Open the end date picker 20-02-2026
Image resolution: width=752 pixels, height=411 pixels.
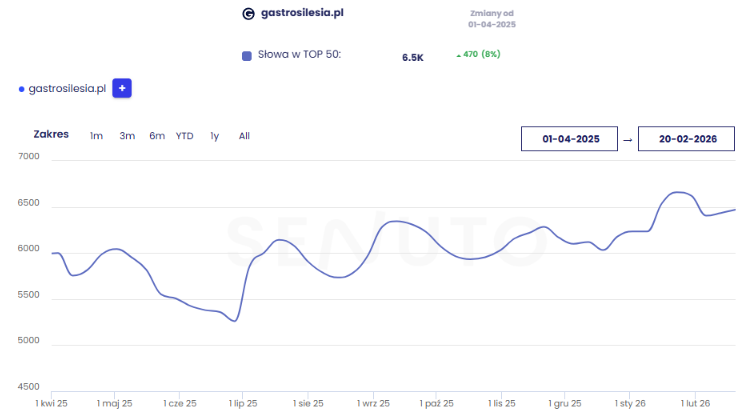click(687, 140)
